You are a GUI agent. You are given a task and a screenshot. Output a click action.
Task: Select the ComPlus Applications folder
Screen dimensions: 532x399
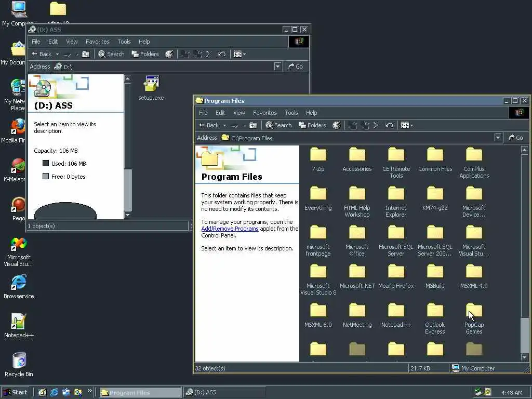(x=474, y=163)
